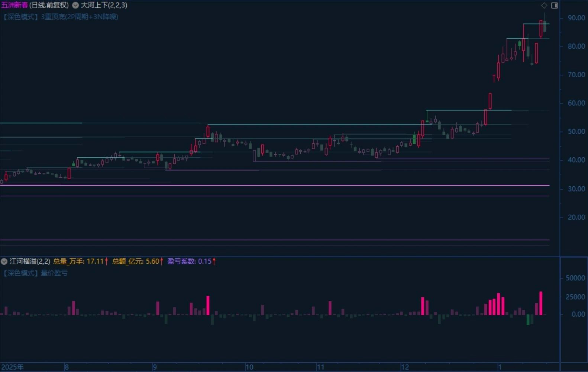Click the 2025年 label on the time axis

click(13, 367)
